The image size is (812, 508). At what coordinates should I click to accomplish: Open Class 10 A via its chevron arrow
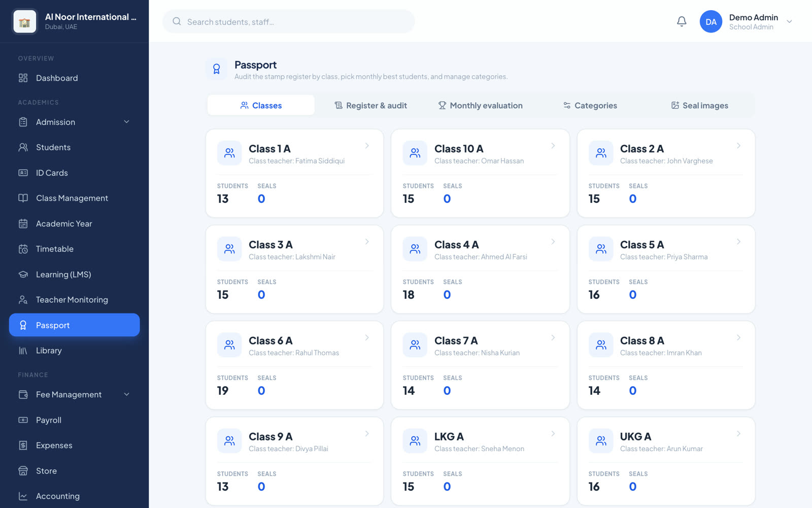point(553,146)
